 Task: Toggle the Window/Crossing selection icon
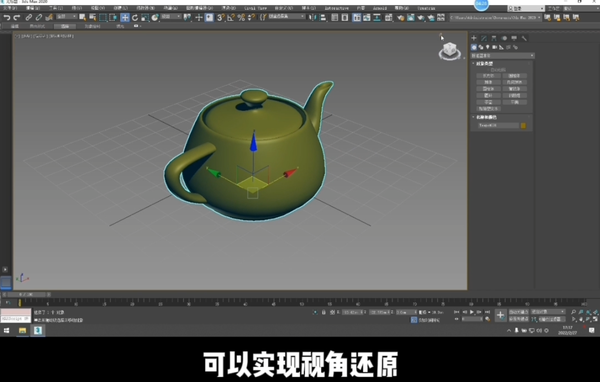(113, 17)
